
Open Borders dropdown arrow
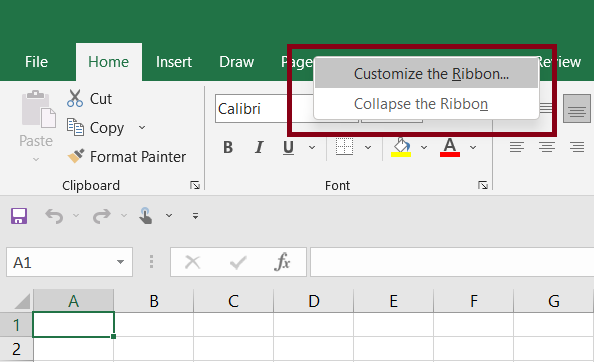pyautogui.click(x=368, y=147)
